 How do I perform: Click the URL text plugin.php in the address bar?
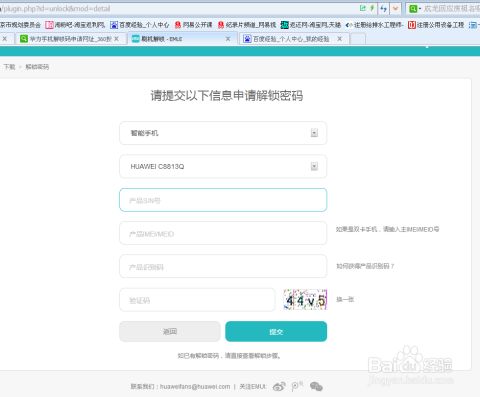coord(56,9)
